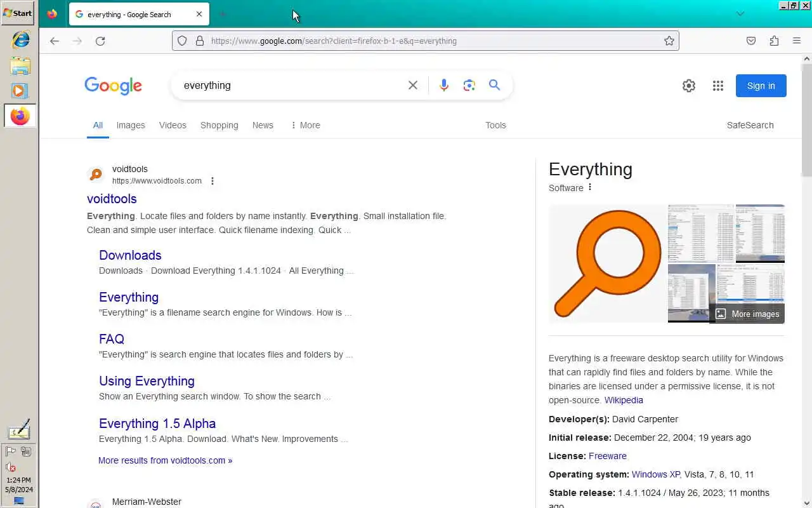Clear the search box with the X icon
The image size is (812, 508).
tap(413, 85)
